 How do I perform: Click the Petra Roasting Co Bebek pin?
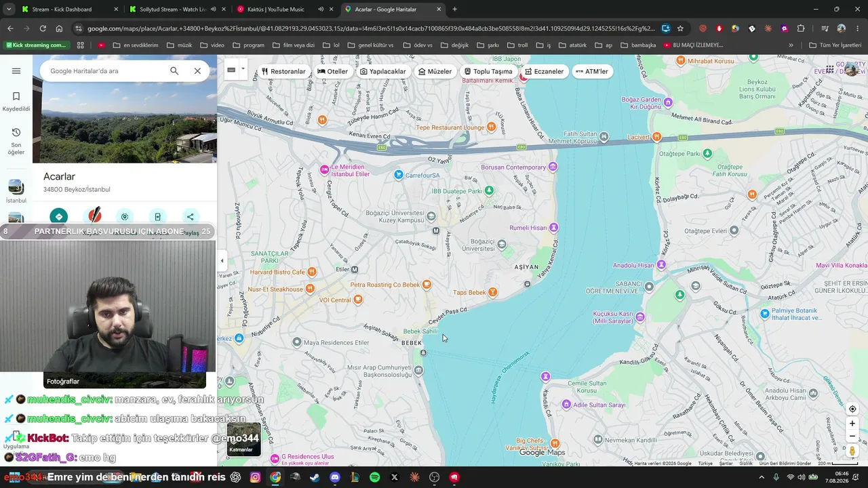[427, 285]
